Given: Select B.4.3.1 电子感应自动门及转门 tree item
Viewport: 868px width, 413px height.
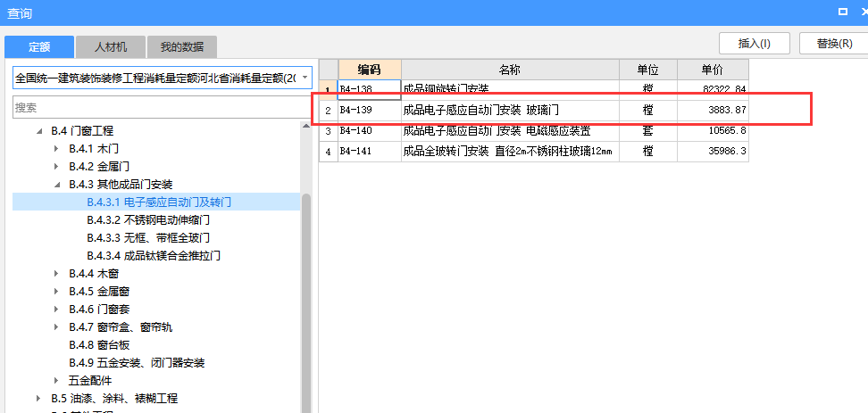Looking at the screenshot, I should (159, 202).
